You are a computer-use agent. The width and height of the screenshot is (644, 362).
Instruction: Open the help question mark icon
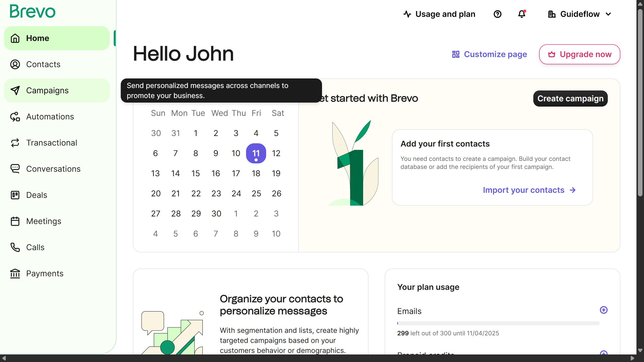click(498, 14)
